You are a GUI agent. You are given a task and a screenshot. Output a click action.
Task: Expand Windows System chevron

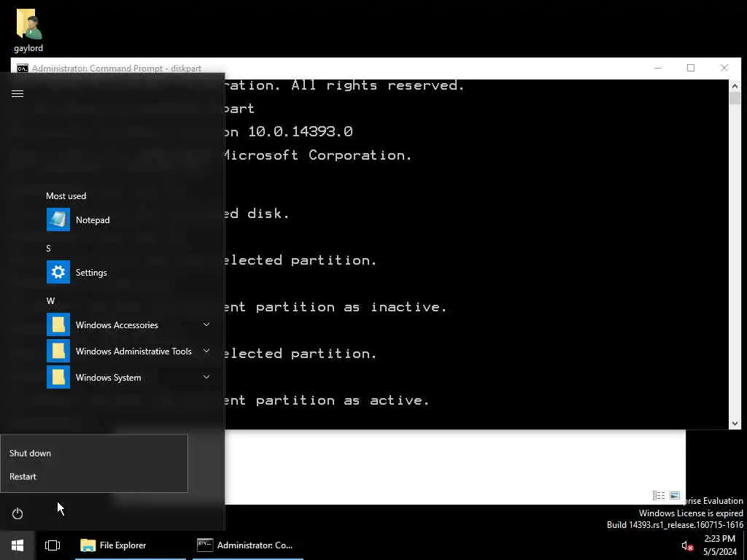(x=206, y=377)
